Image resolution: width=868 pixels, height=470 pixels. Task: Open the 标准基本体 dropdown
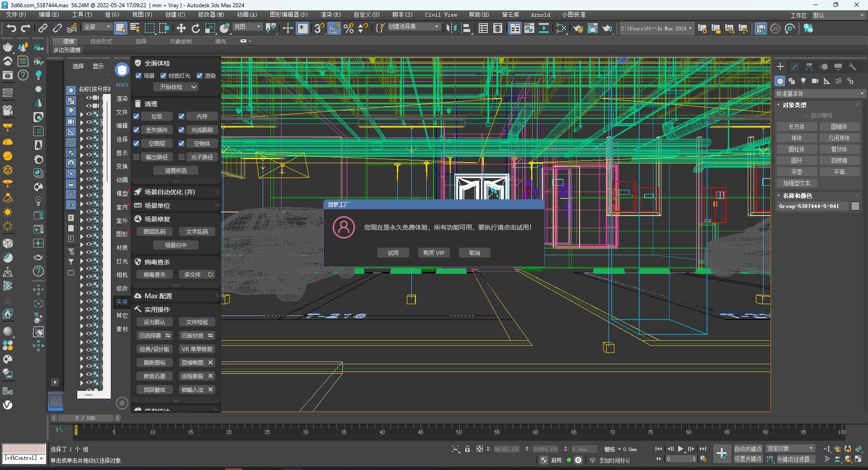coord(820,94)
